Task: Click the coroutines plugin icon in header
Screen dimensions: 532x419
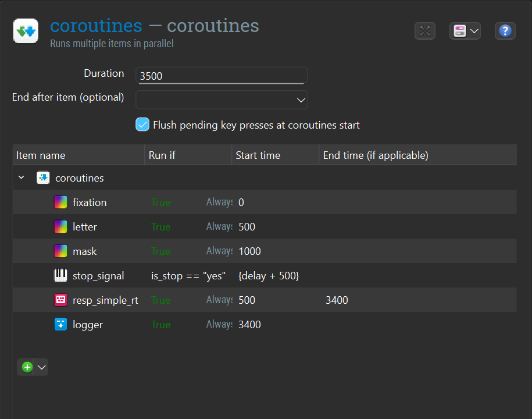Action: point(26,31)
